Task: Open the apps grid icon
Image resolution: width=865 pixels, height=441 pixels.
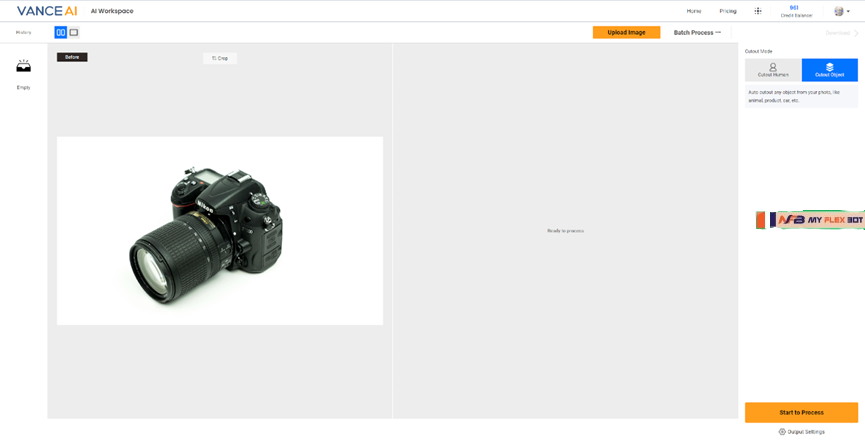Action: click(x=758, y=11)
